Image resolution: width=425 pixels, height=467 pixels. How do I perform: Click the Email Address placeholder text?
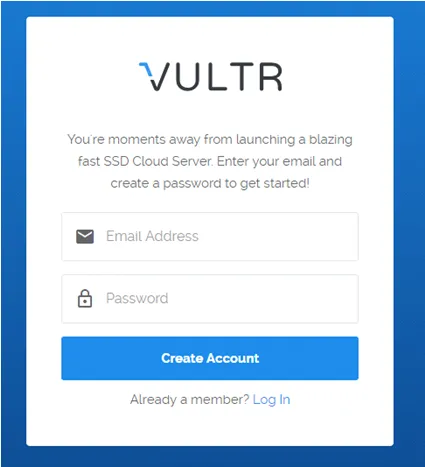tap(152, 236)
